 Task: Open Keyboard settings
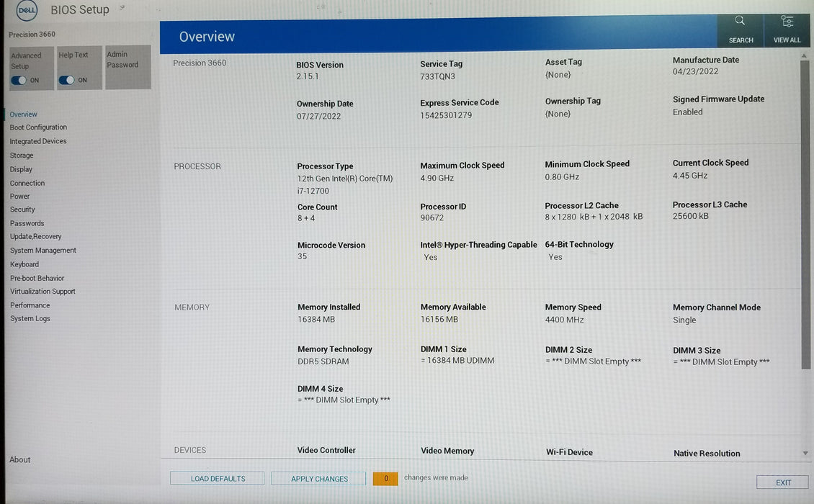point(24,264)
